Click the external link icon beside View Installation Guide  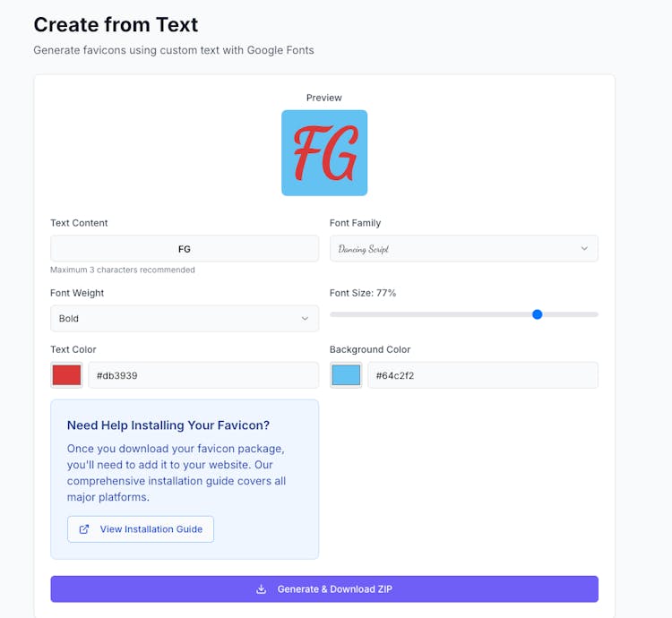[x=84, y=529]
